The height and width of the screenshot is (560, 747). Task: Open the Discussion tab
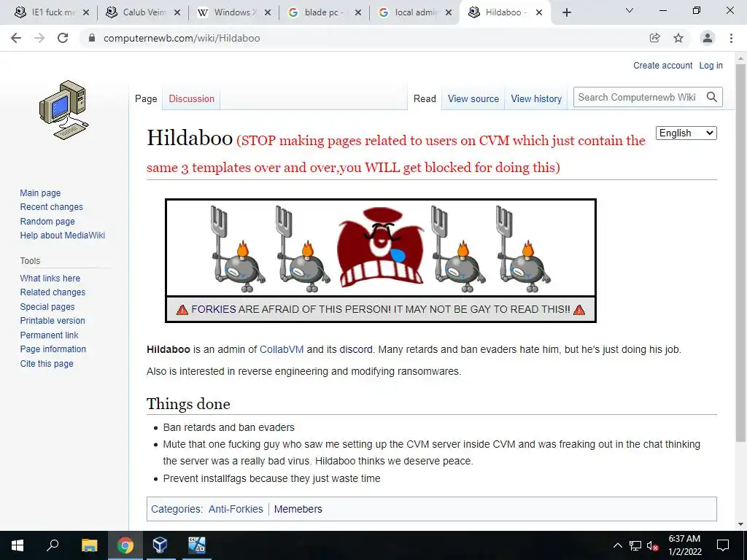[x=192, y=98]
